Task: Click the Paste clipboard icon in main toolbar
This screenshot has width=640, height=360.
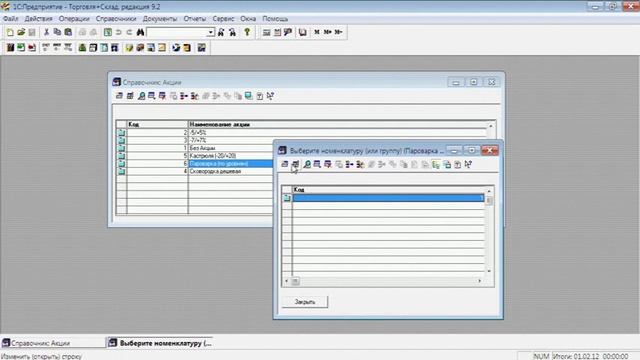Action: point(68,32)
